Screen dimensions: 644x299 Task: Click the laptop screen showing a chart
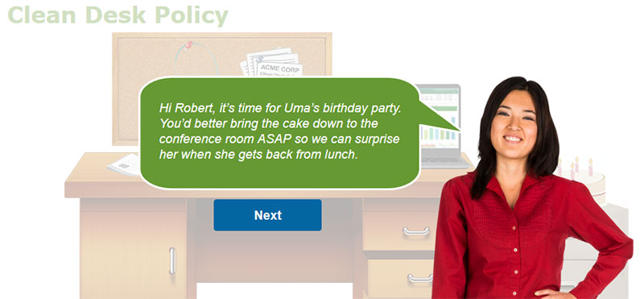coord(437,119)
